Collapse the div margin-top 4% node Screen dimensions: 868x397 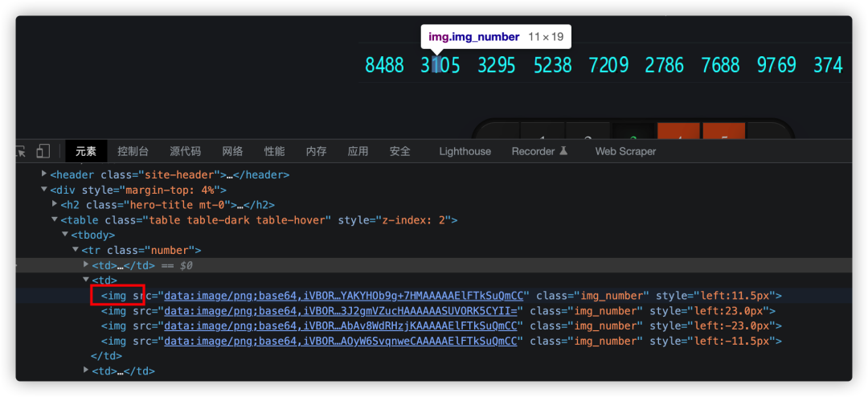coord(44,190)
